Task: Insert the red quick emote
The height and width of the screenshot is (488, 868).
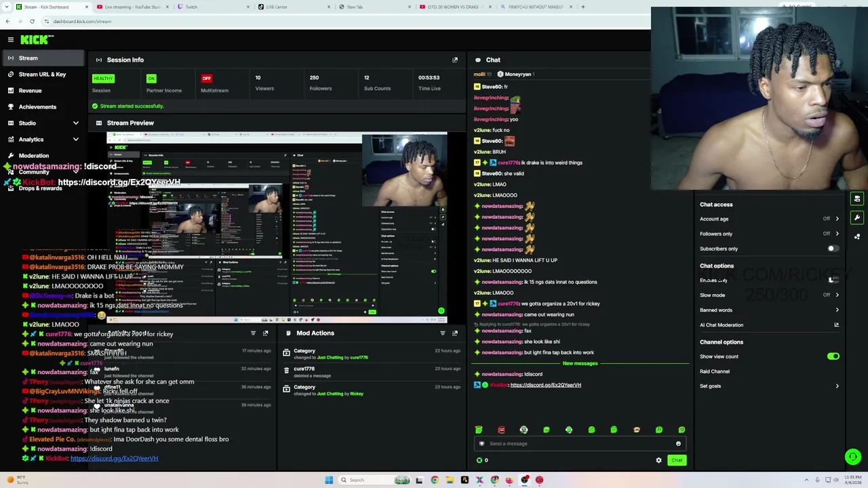Action: 501,430
